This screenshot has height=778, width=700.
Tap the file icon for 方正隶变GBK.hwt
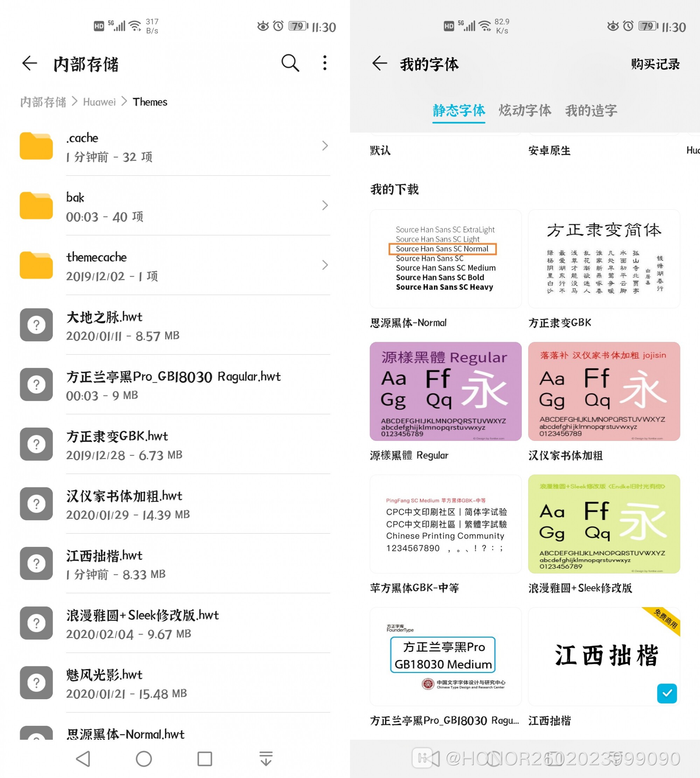(x=36, y=444)
